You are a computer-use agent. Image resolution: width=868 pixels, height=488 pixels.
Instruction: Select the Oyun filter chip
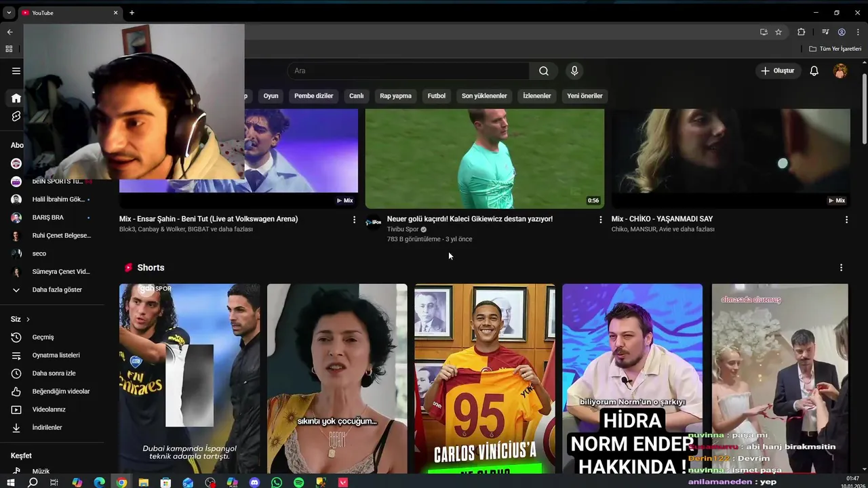(271, 96)
